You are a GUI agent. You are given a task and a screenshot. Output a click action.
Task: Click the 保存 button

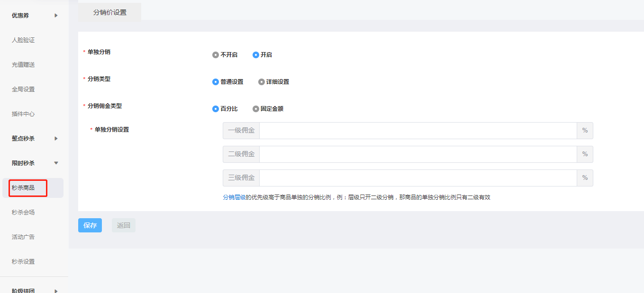click(90, 225)
